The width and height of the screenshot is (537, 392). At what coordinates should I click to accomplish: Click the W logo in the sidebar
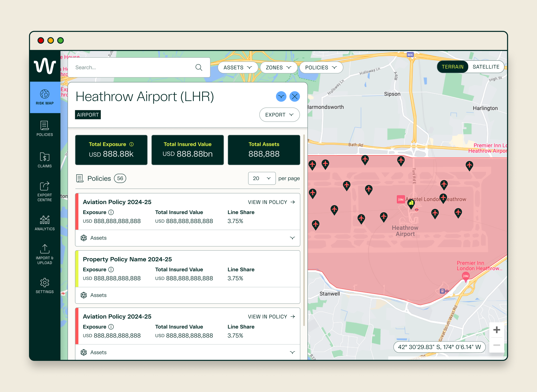pyautogui.click(x=45, y=66)
